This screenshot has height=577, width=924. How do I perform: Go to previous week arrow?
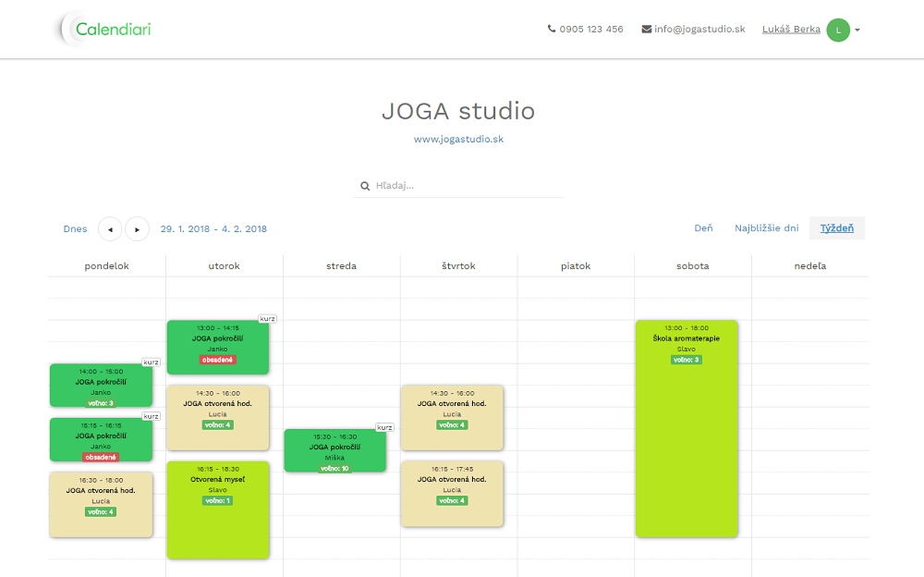110,229
